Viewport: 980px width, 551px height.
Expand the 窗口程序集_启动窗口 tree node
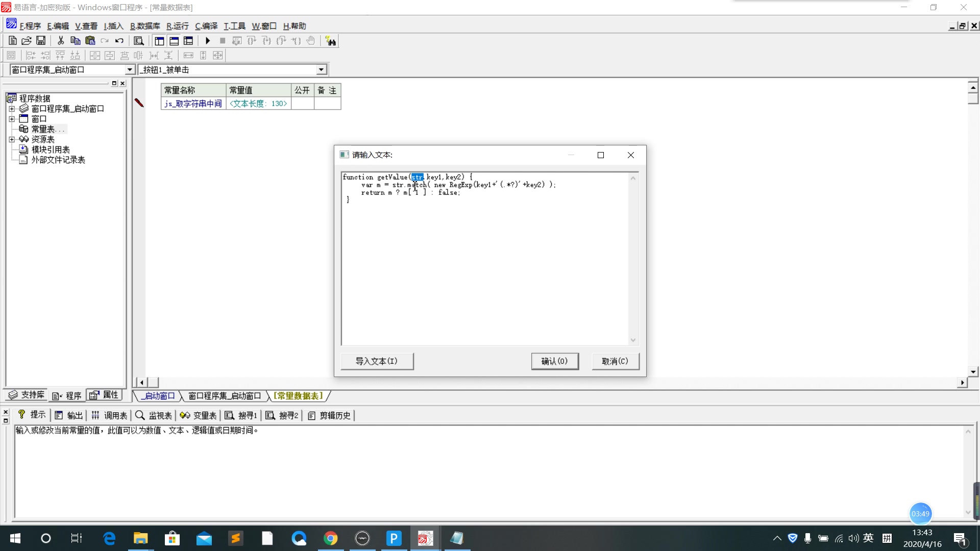point(12,109)
